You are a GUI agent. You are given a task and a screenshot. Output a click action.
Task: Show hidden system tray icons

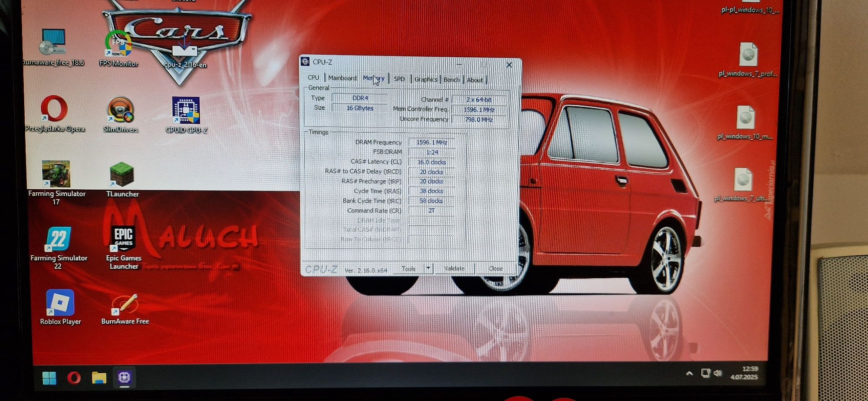pos(689,373)
